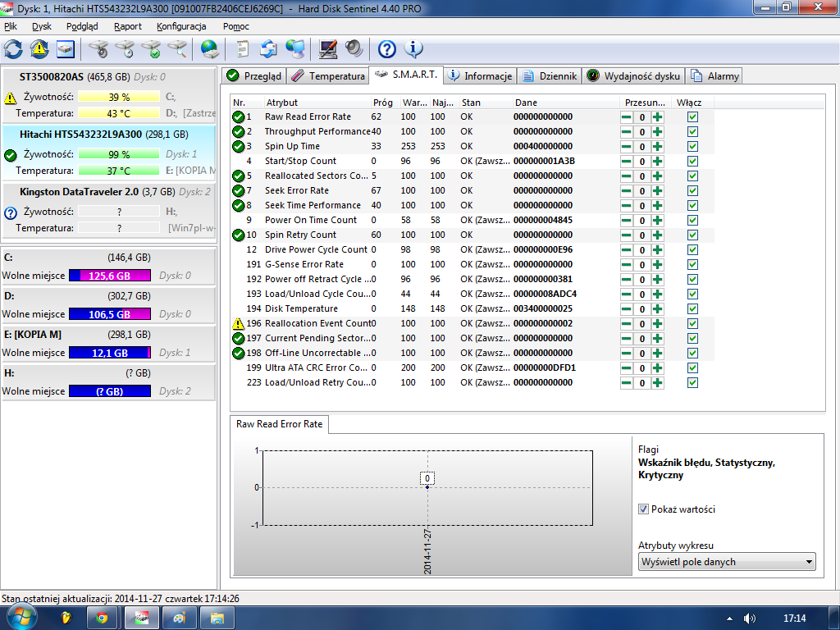Switch to the Informacje tab
The image size is (840, 630).
click(x=481, y=76)
